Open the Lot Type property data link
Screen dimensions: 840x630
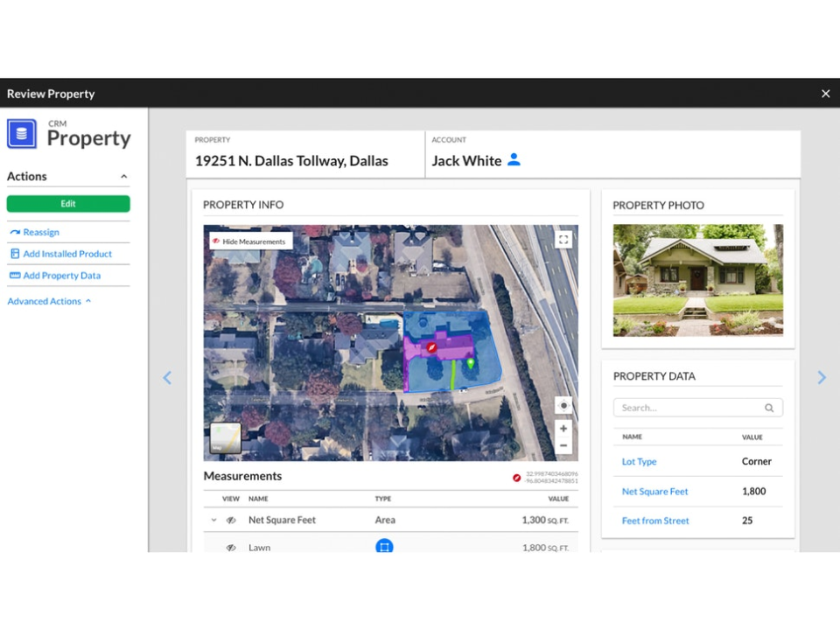pos(638,461)
